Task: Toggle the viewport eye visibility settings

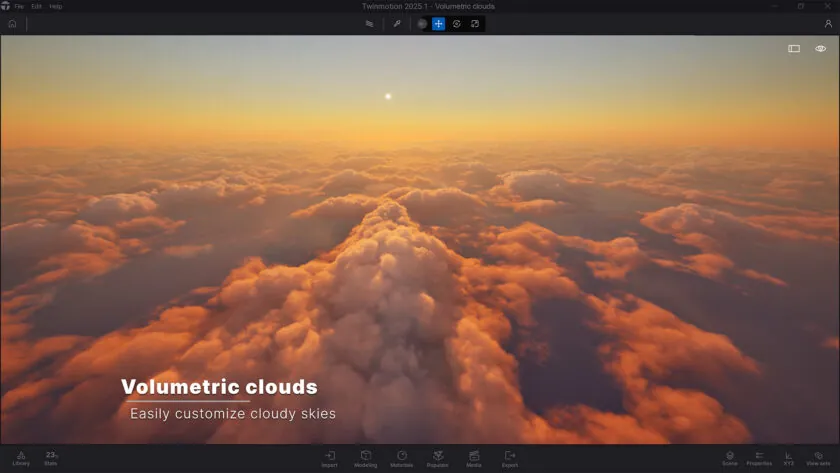Action: 820,48
